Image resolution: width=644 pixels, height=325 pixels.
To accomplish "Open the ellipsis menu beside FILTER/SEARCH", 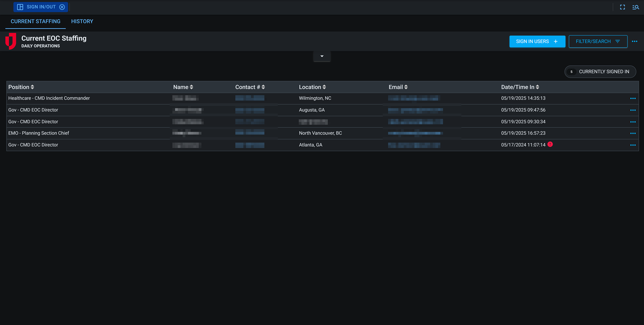I will 635,41.
